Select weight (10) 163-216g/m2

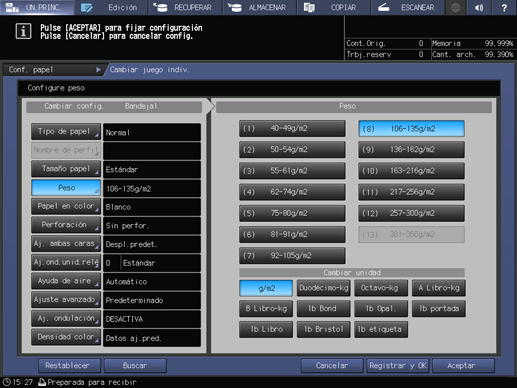click(x=411, y=171)
